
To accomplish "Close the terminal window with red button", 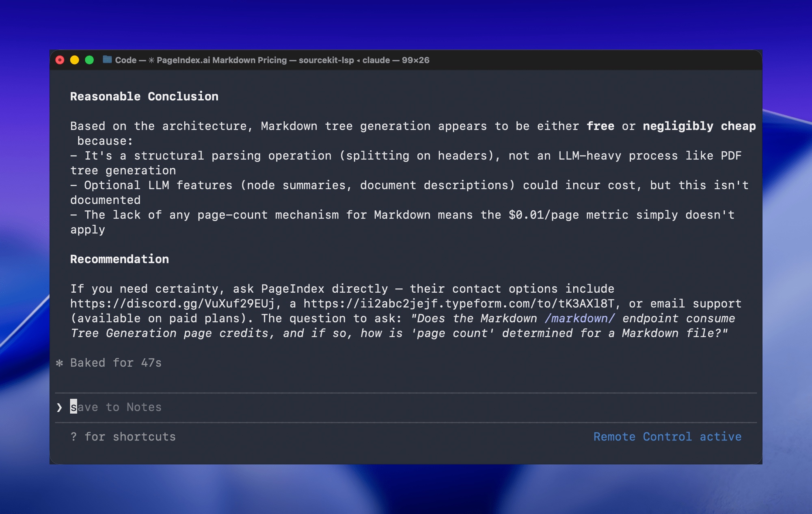I will click(60, 60).
